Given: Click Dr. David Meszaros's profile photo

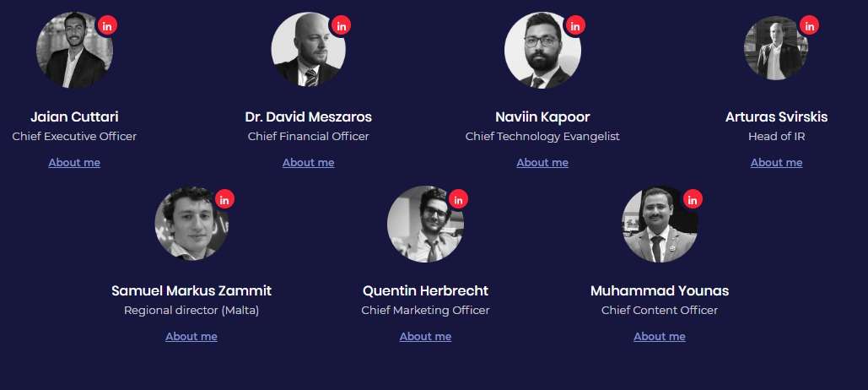Looking at the screenshot, I should pos(309,50).
